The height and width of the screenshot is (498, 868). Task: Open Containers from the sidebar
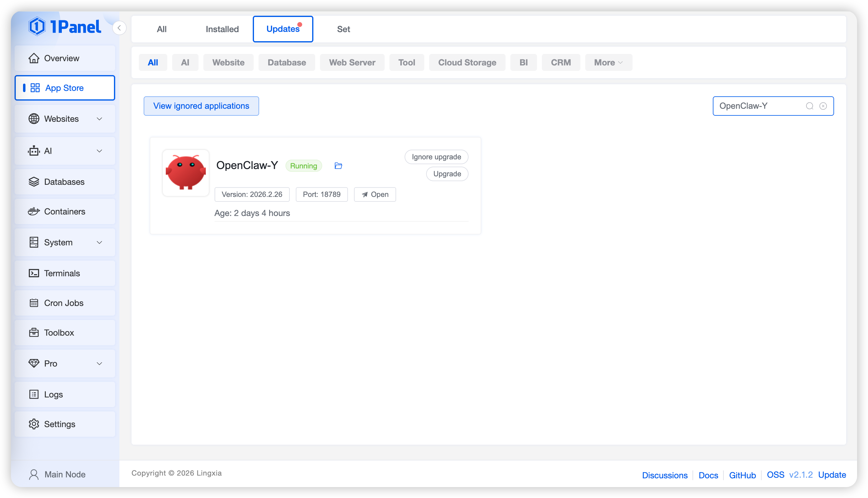65,211
